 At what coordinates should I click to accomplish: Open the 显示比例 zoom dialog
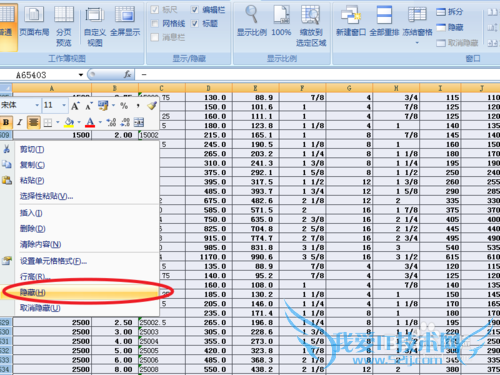click(252, 22)
